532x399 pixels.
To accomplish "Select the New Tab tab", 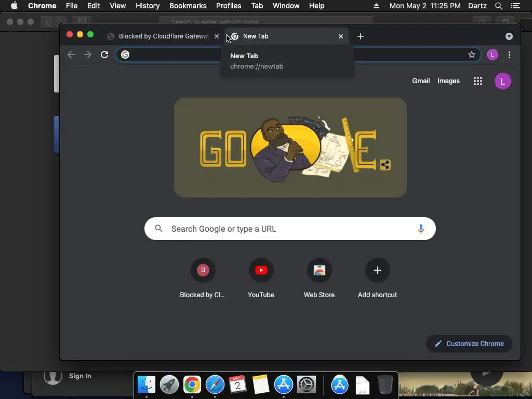I will pos(287,36).
